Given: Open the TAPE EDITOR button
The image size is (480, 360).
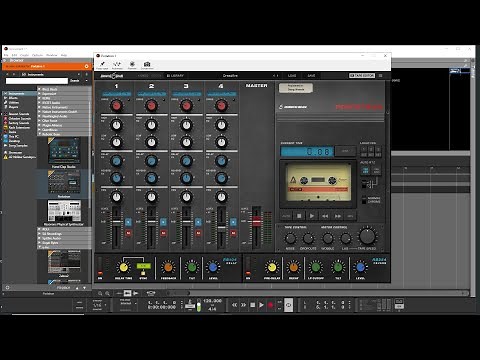Looking at the screenshot, I should point(362,76).
